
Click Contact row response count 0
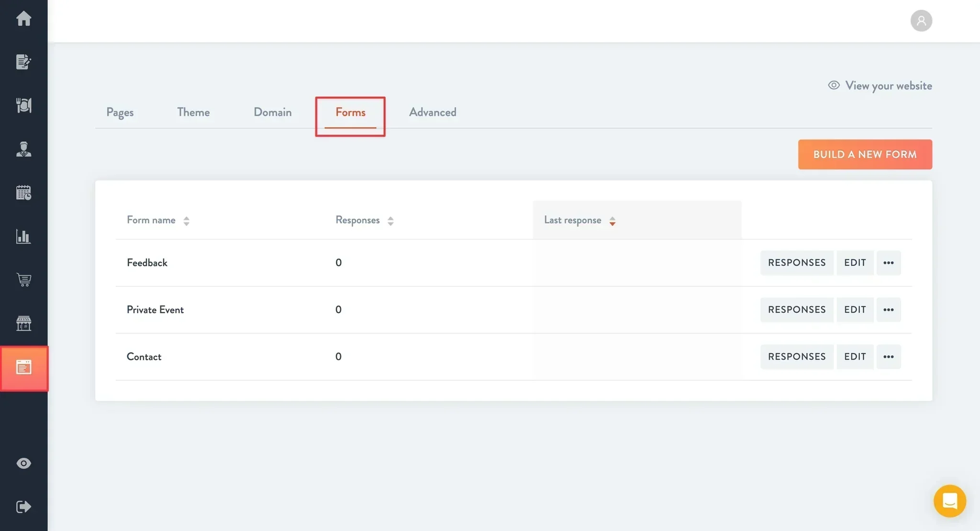[x=338, y=356]
